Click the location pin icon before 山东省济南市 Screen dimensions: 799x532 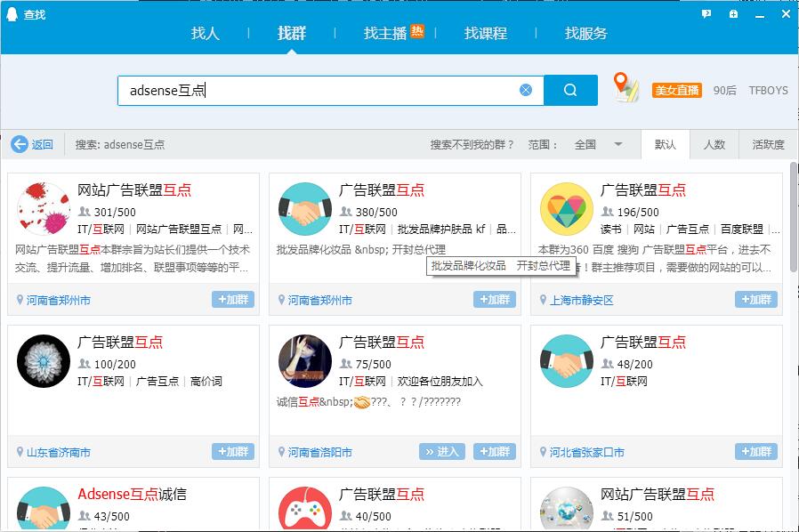pos(20,452)
